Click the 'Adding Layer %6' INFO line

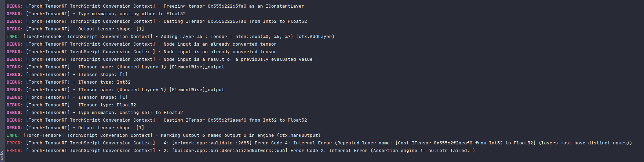coord(179,37)
